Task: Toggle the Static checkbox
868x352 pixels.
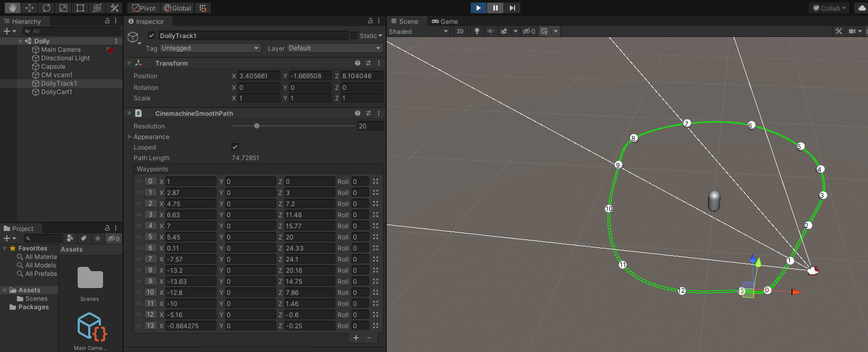Action: [x=354, y=35]
